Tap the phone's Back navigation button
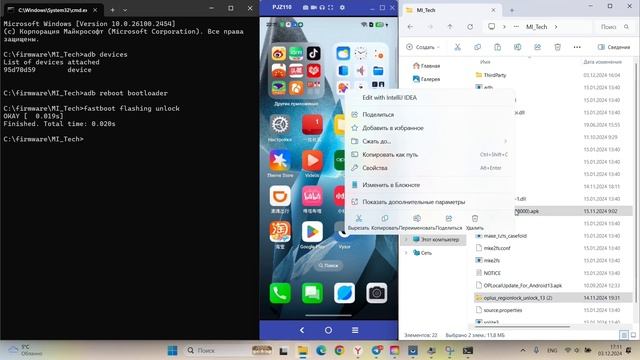 click(x=302, y=330)
